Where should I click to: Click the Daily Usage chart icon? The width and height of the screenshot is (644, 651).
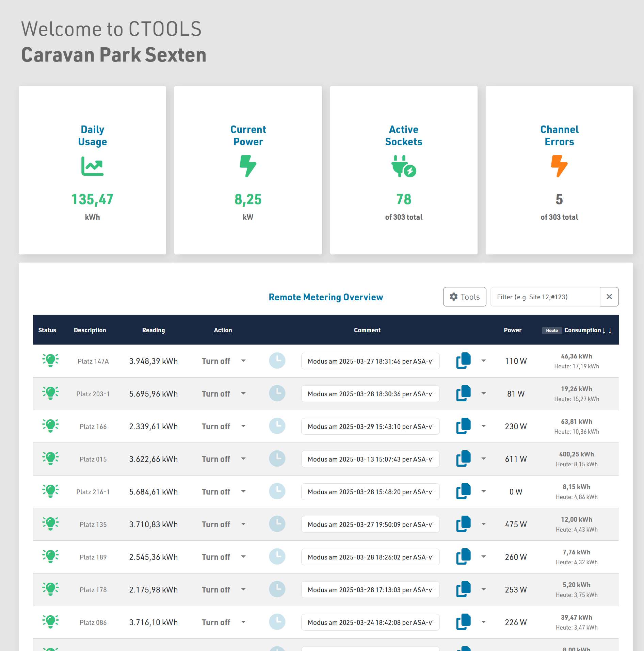[x=92, y=166]
